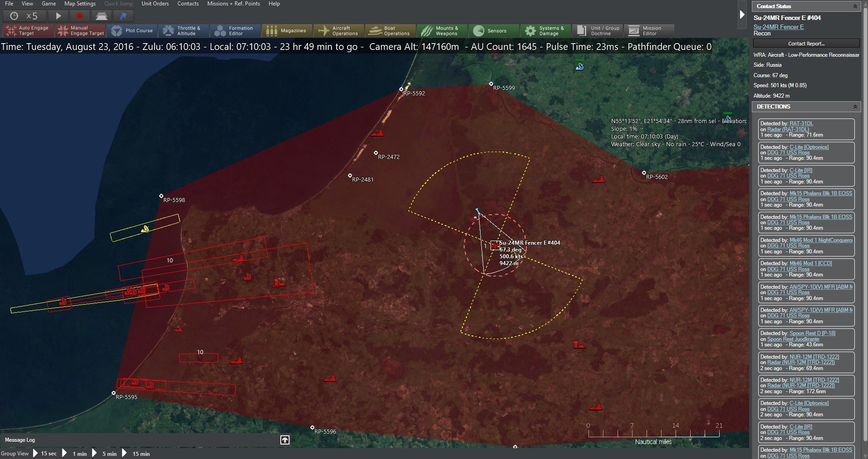Click the Contact Report button

pyautogui.click(x=806, y=43)
